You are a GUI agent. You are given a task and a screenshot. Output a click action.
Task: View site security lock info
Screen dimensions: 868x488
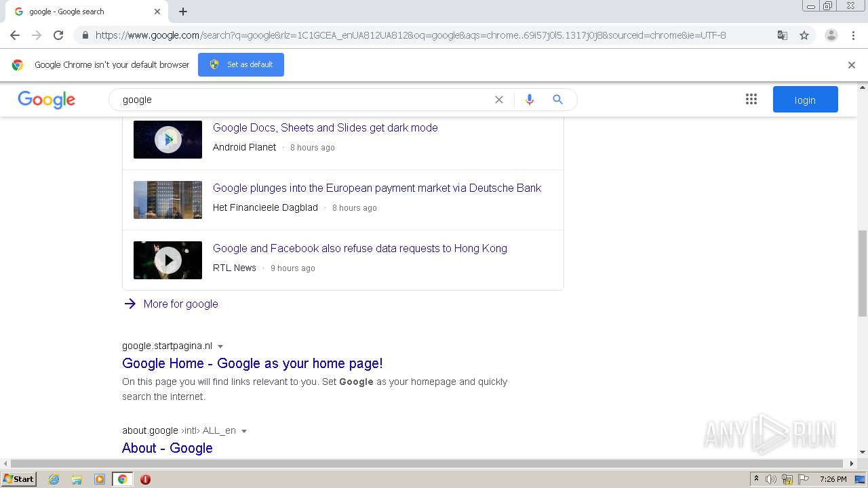(85, 35)
